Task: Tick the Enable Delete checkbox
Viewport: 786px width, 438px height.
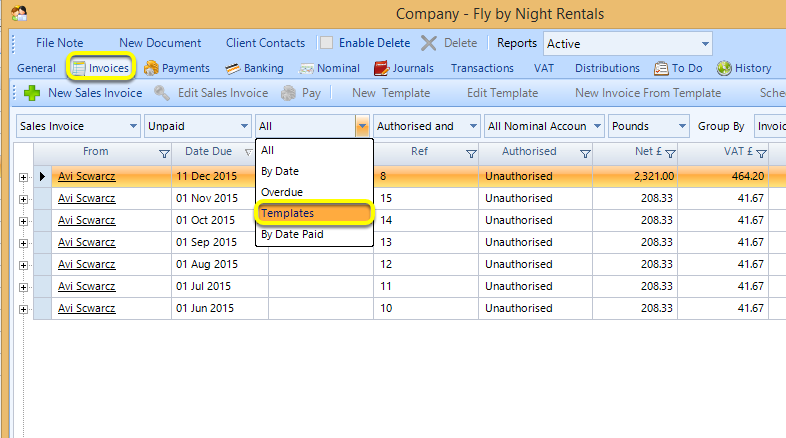Action: coord(326,43)
